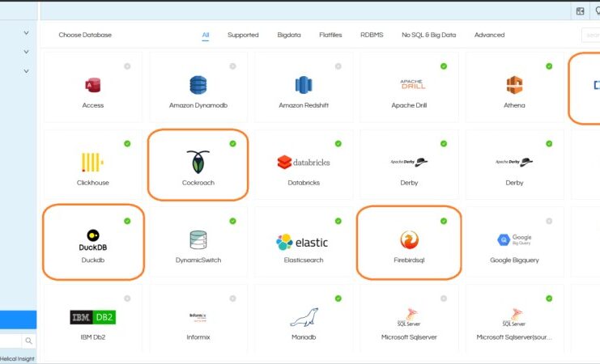
Task: Click the green check on Databricks
Action: [x=338, y=144]
